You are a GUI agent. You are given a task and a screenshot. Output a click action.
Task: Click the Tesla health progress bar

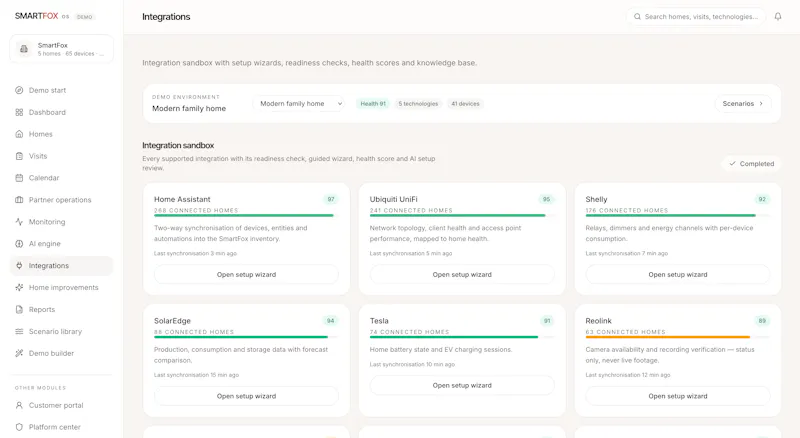[462, 337]
